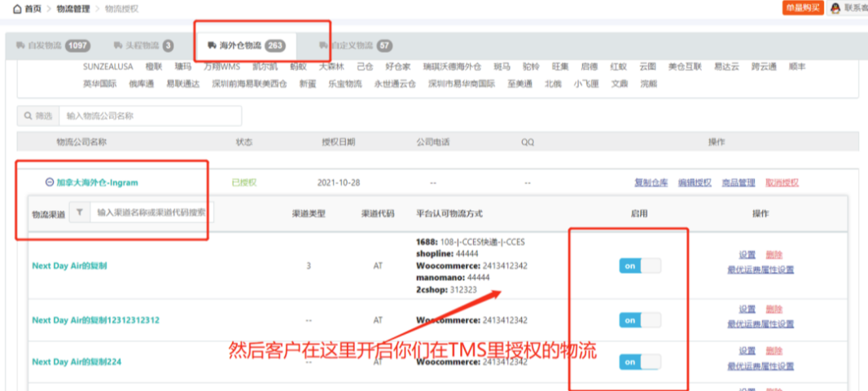This screenshot has width=868, height=391.
Task: Click 删除 for Next Day Air的复制
Action: pyautogui.click(x=774, y=255)
